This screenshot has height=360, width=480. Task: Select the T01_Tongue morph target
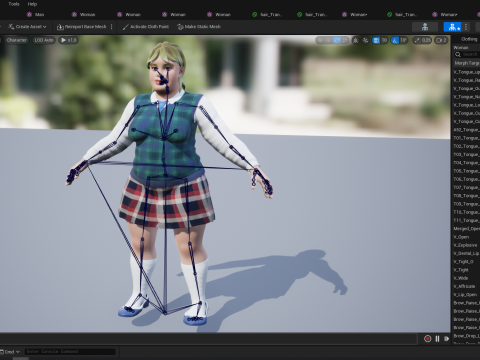(x=466, y=138)
